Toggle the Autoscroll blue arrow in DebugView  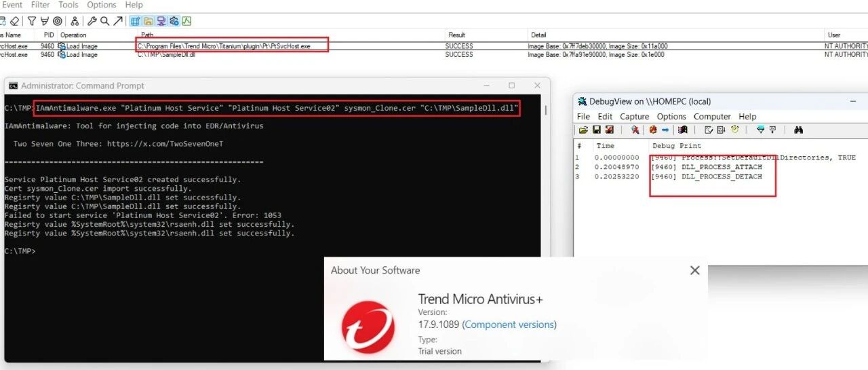click(665, 130)
